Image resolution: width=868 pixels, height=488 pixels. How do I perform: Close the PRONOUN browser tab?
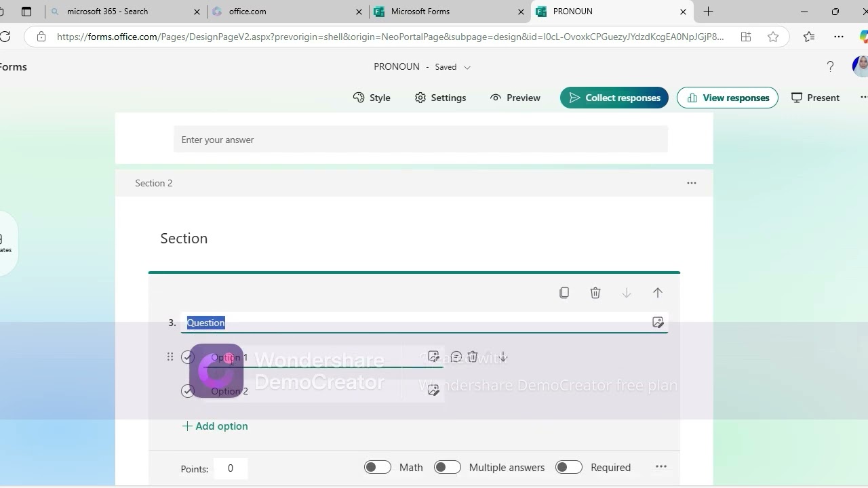coord(683,12)
